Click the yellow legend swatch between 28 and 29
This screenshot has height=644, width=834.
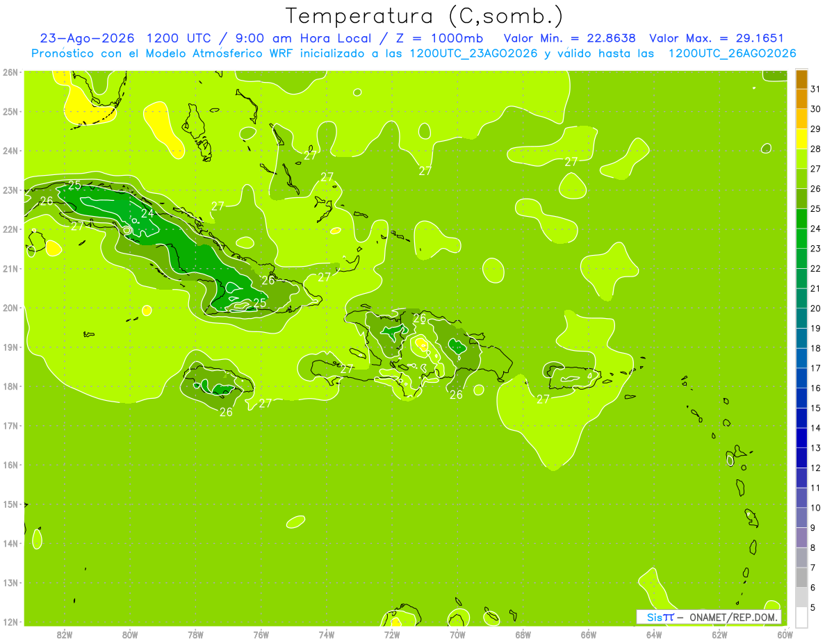(x=801, y=138)
